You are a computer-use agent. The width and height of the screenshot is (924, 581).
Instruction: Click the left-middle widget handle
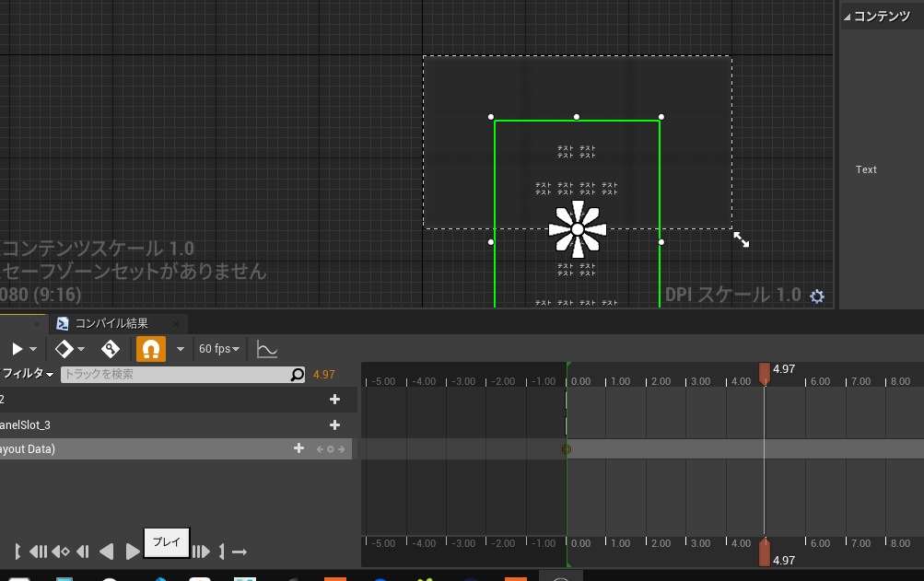point(491,242)
